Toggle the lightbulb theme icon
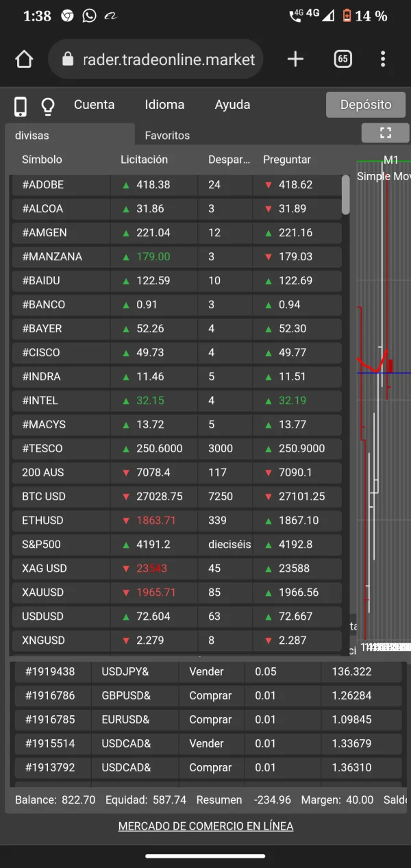Screen dimensions: 411x868 pyautogui.click(x=47, y=106)
